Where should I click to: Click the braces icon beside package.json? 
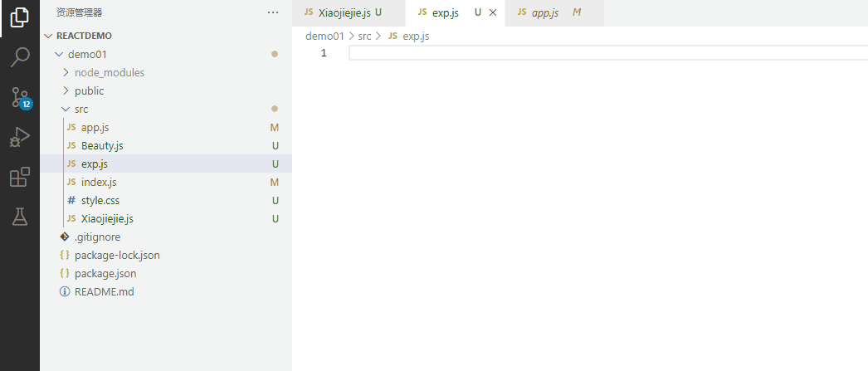[65, 274]
